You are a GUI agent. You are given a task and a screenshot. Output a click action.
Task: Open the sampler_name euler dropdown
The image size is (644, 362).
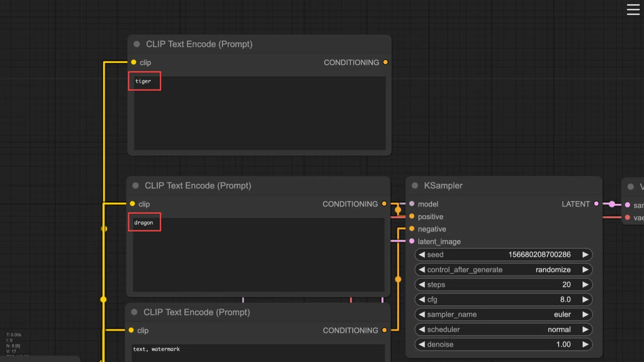tap(503, 315)
